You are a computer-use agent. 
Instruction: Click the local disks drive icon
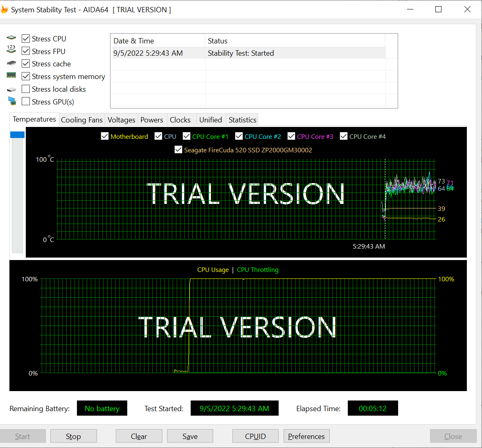[11, 89]
